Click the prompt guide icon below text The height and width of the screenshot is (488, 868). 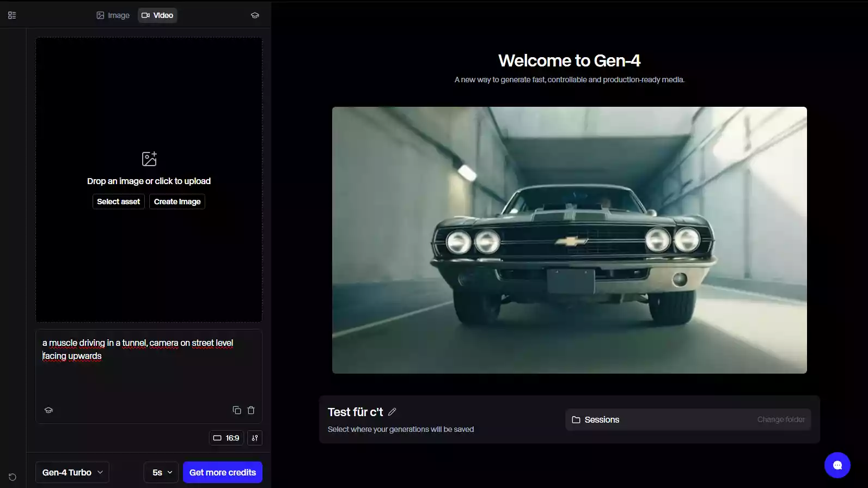point(48,410)
